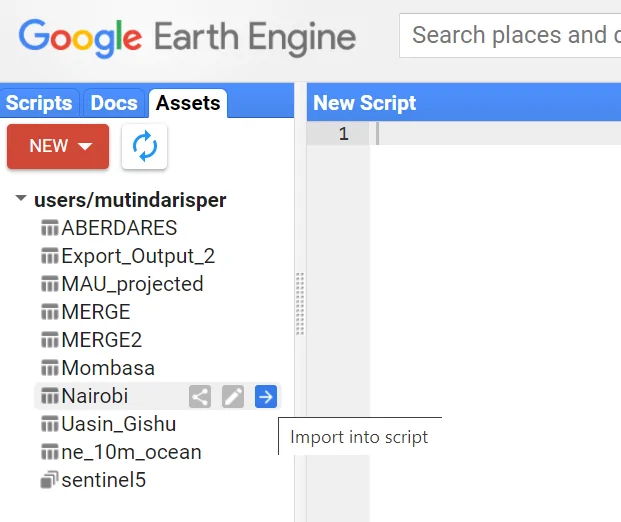Screen dimensions: 621x522
Task: Click the search places input field
Action: pyautogui.click(x=510, y=35)
